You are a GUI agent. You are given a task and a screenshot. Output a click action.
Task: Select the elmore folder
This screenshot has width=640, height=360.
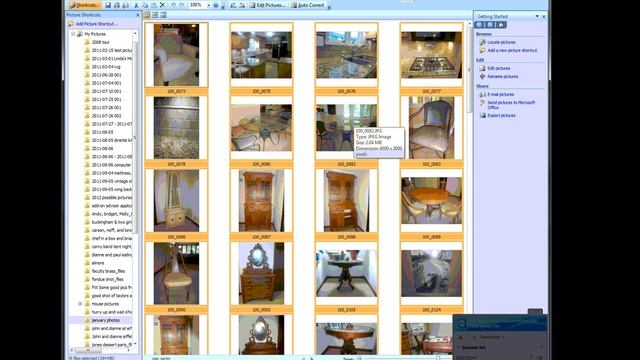pyautogui.click(x=94, y=263)
